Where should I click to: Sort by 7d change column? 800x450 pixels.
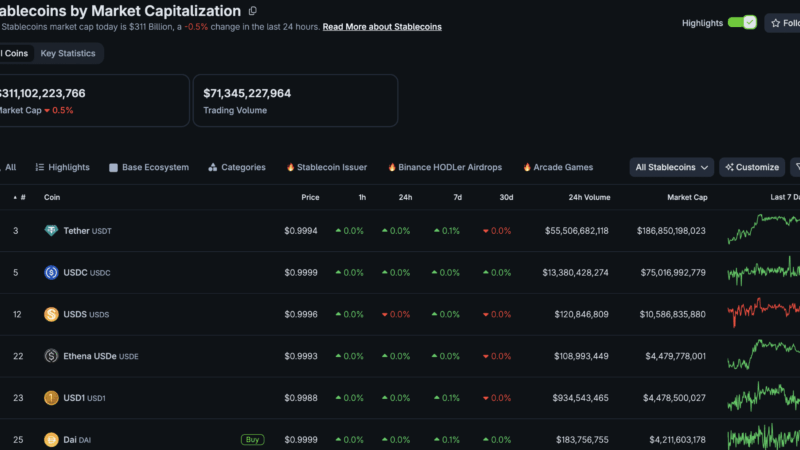pyautogui.click(x=458, y=197)
